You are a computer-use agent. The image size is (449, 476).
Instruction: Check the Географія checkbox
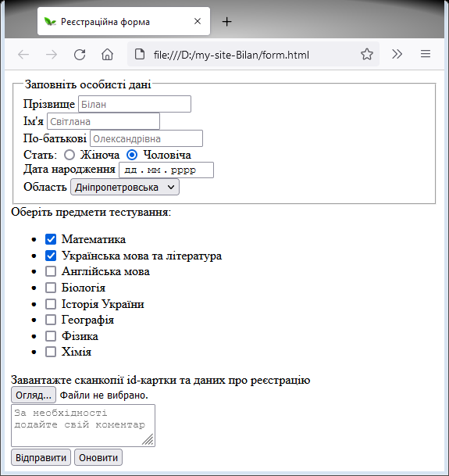coord(51,320)
